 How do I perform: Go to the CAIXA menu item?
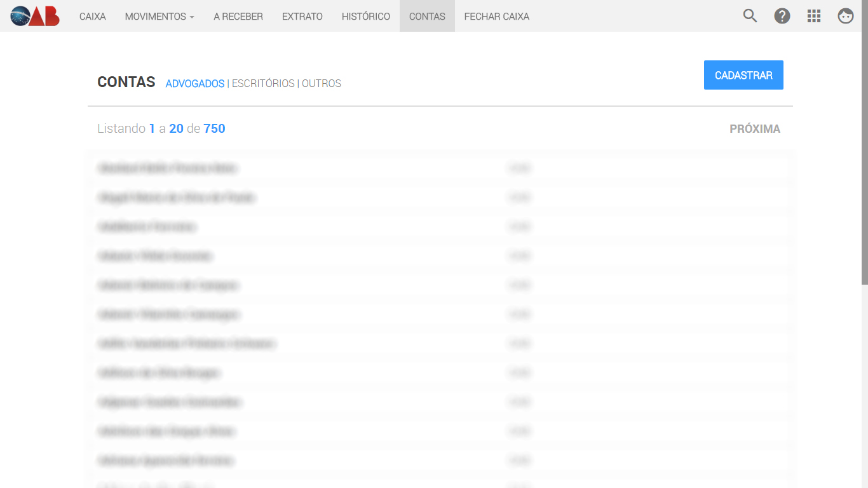click(93, 17)
